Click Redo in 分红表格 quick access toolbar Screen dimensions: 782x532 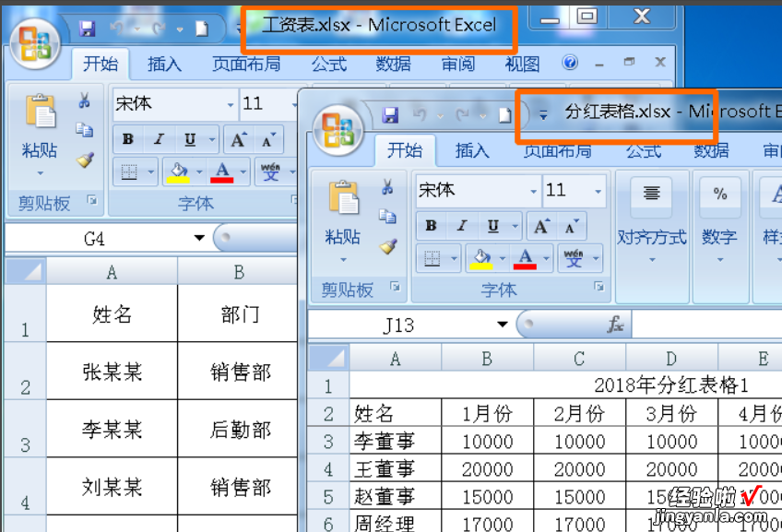pos(462,115)
